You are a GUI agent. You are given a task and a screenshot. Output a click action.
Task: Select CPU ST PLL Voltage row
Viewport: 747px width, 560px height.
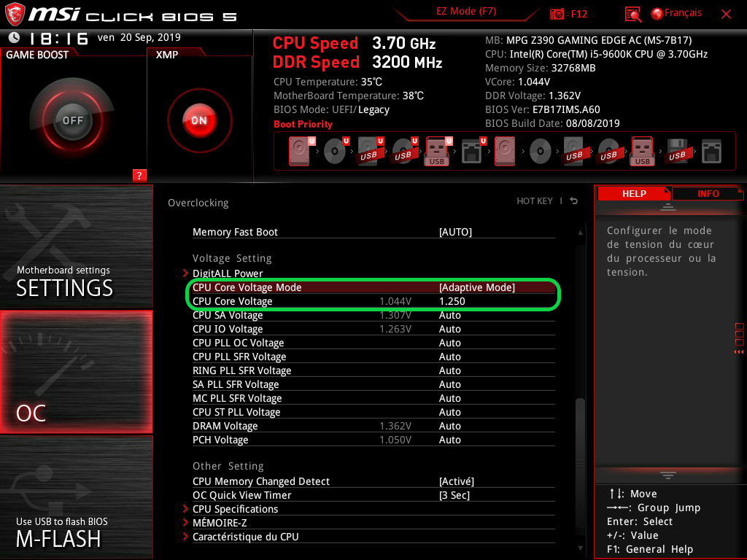(x=373, y=412)
